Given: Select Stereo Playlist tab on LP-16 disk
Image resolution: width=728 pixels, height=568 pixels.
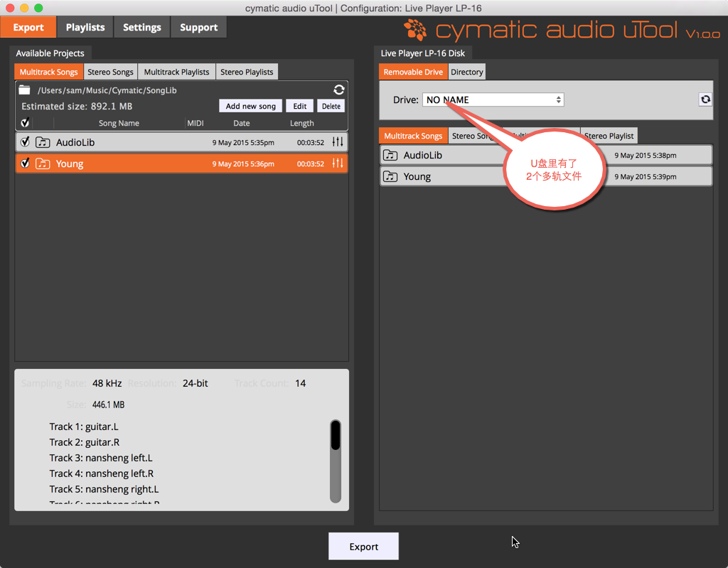Looking at the screenshot, I should [609, 136].
